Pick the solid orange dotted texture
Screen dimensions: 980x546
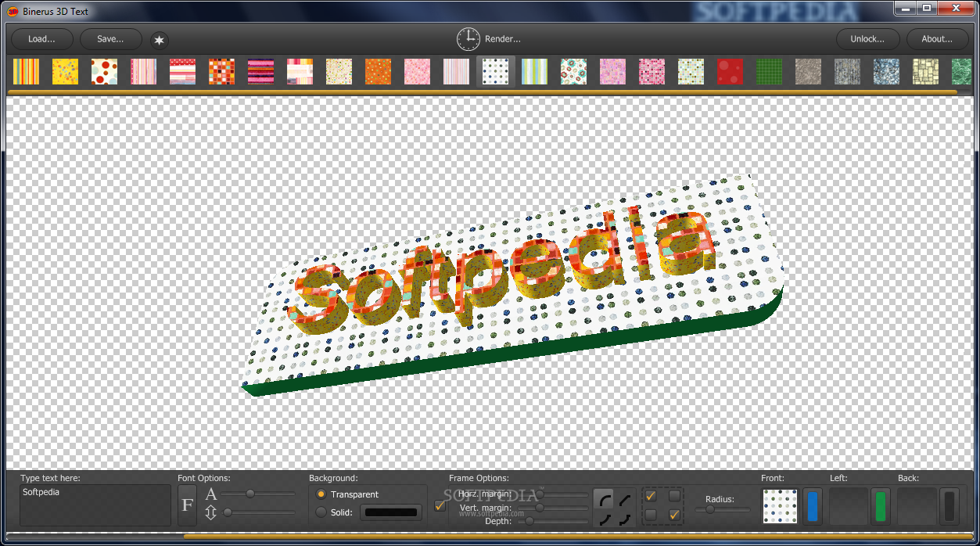[378, 71]
